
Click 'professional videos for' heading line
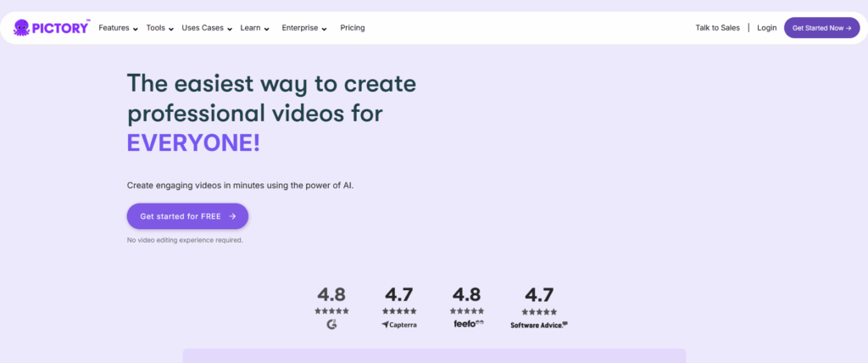click(x=254, y=114)
